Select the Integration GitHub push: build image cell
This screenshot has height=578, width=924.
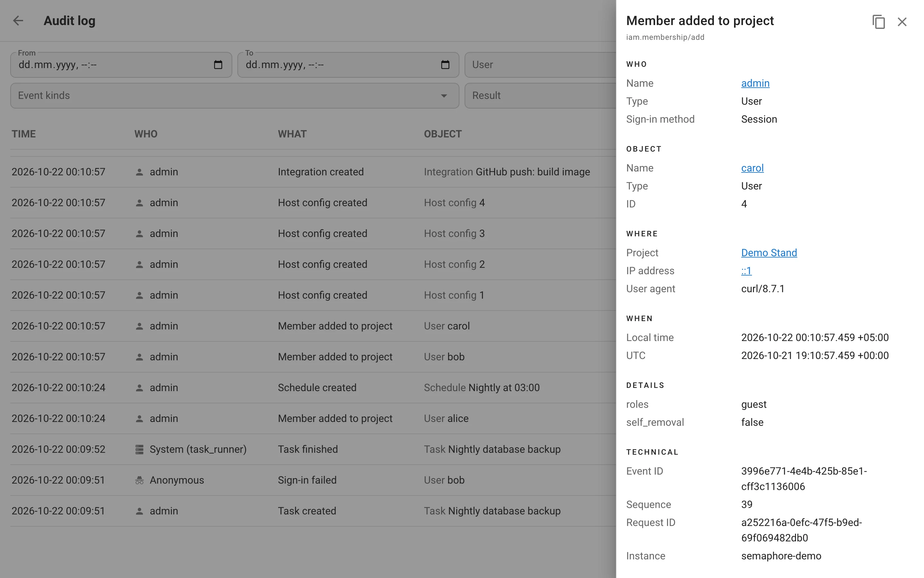(507, 172)
